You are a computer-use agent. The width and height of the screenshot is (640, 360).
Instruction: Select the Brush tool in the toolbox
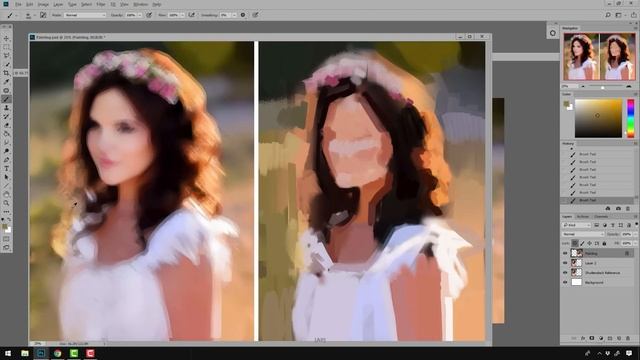tap(6, 99)
